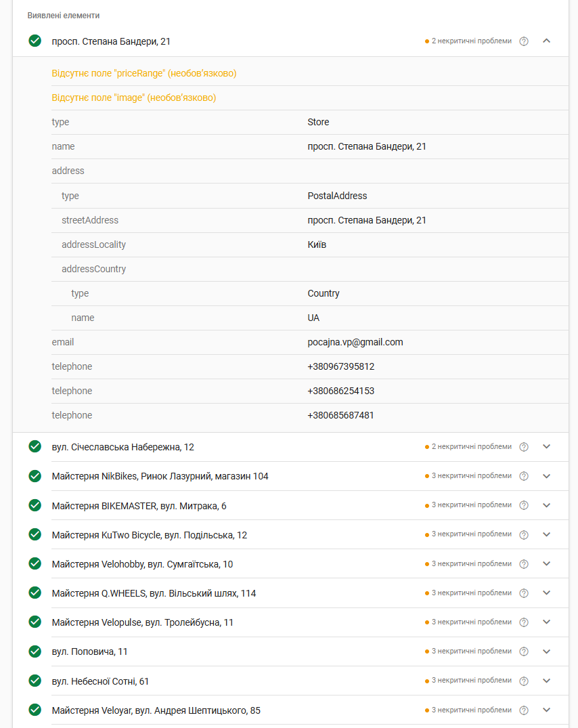Collapse the просп. Степана Бандери, 21 item
This screenshot has width=578, height=728.
546,41
